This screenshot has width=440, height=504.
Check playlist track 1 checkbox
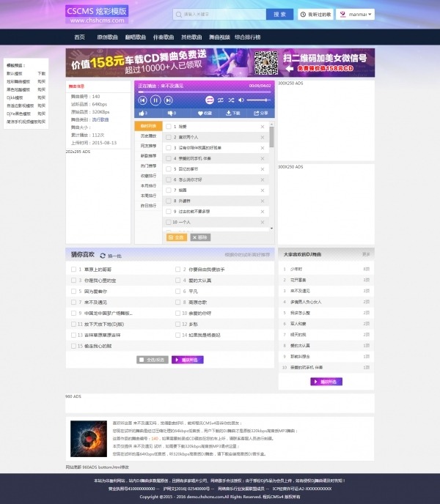point(169,127)
